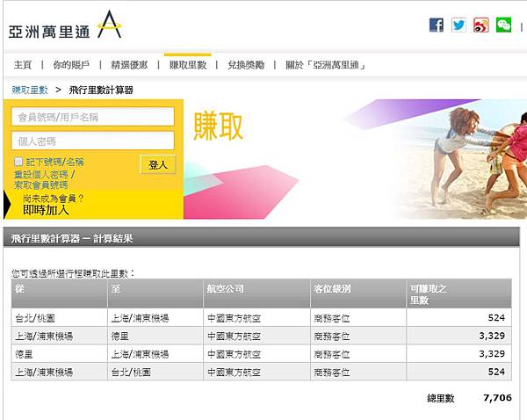Click the 至 column header

pyautogui.click(x=155, y=293)
